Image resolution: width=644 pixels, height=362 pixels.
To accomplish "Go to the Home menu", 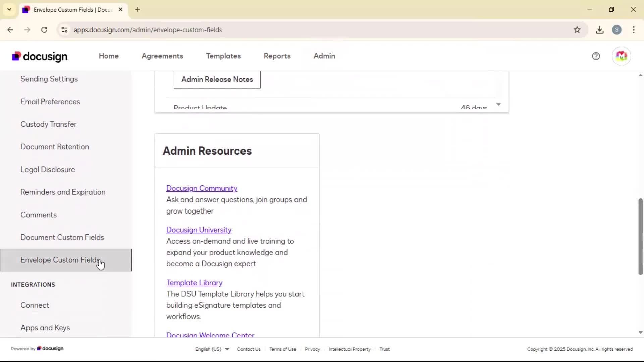I will click(x=109, y=56).
